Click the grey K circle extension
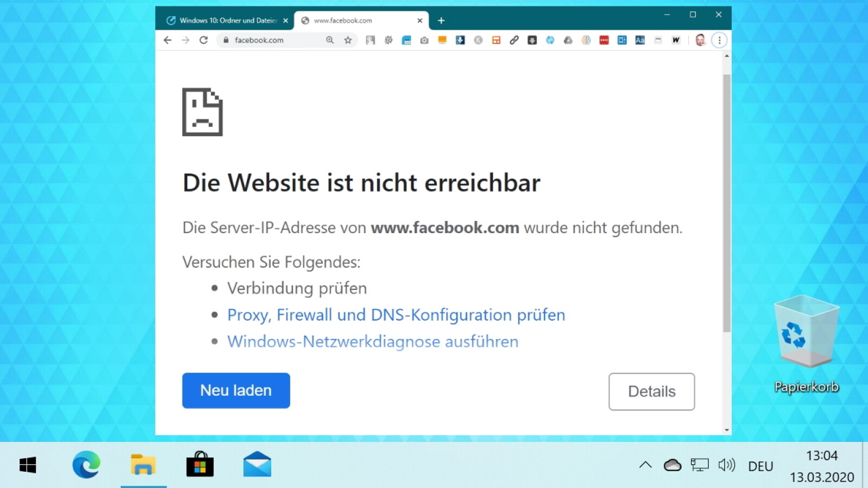This screenshot has height=488, width=868. click(478, 40)
